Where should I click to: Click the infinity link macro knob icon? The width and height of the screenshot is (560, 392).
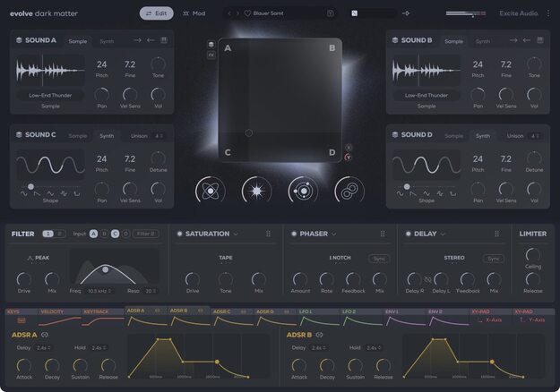[x=349, y=192]
